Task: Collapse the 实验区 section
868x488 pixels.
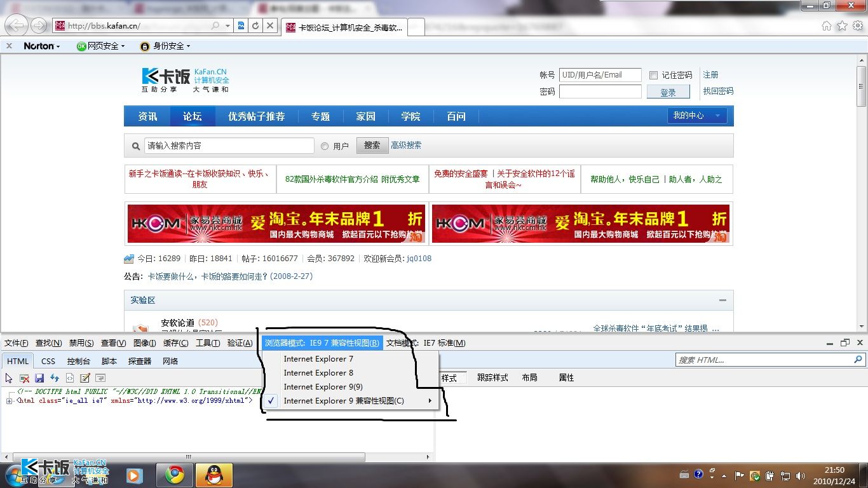Action: tap(722, 300)
